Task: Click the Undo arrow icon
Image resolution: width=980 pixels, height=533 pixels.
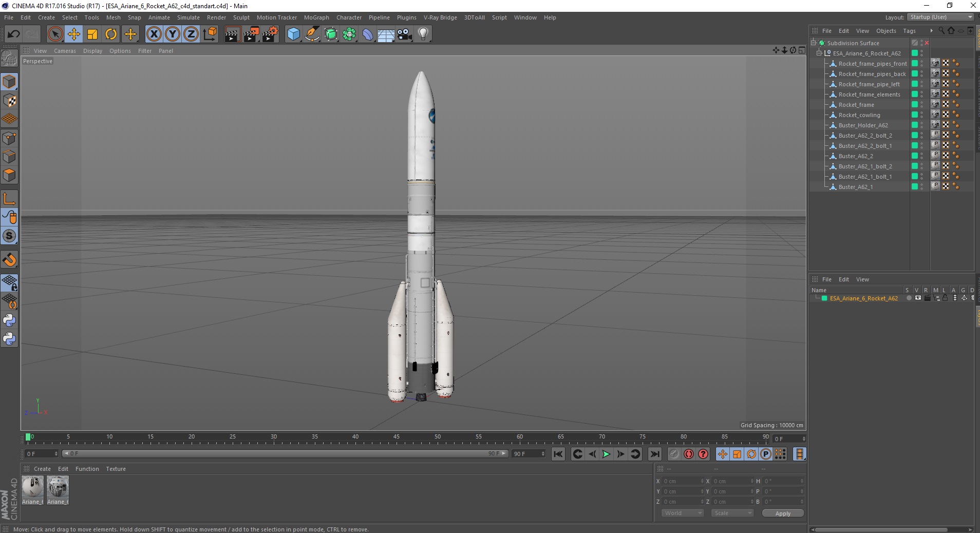Action: coord(14,34)
